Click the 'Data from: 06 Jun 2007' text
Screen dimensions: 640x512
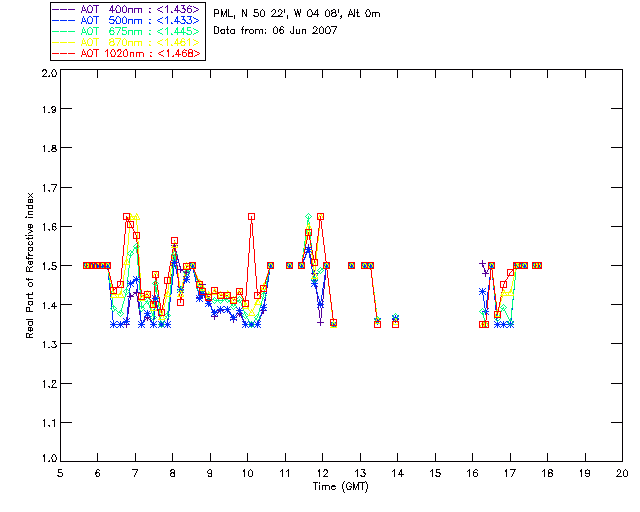coord(275,30)
